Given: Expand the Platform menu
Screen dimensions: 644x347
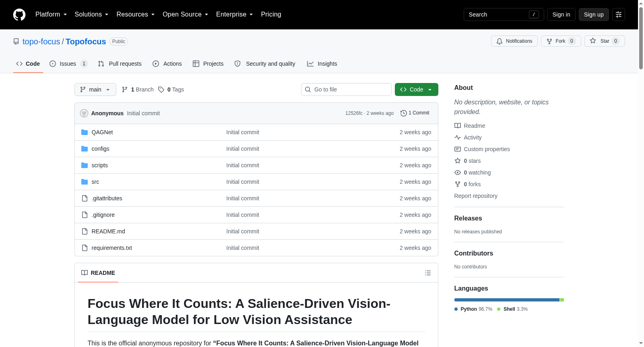Looking at the screenshot, I should (51, 15).
